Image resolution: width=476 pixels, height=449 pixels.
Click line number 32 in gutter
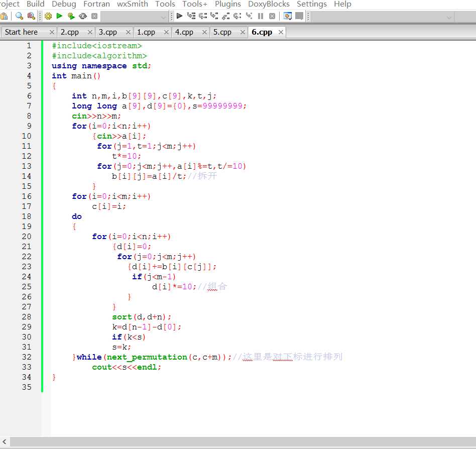[x=27, y=357]
